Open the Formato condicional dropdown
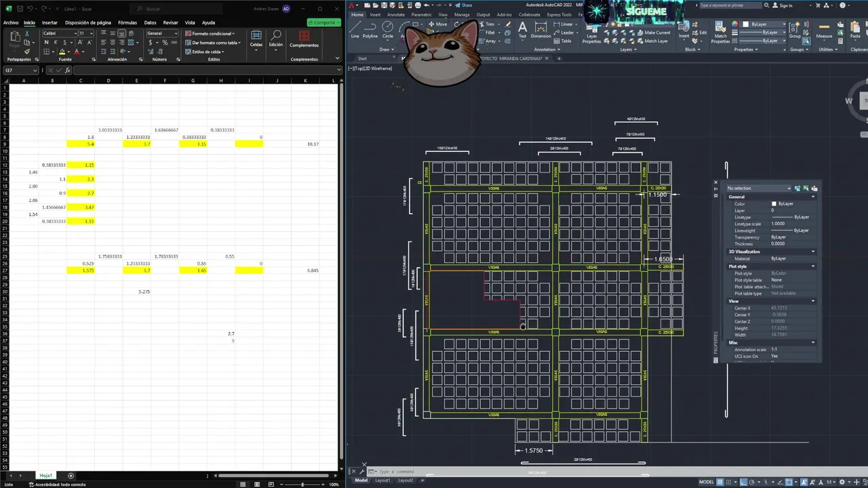This screenshot has height=488, width=868. 210,33
